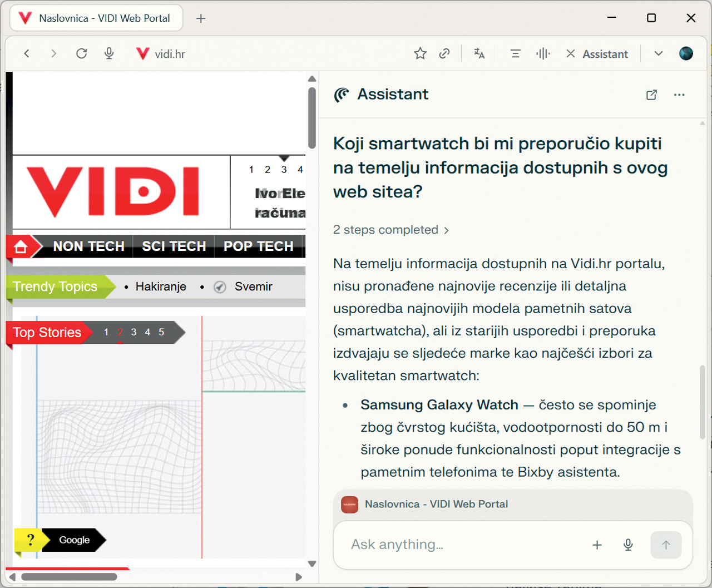
Task: Open reader mode from the toolbar
Action: [x=515, y=53]
